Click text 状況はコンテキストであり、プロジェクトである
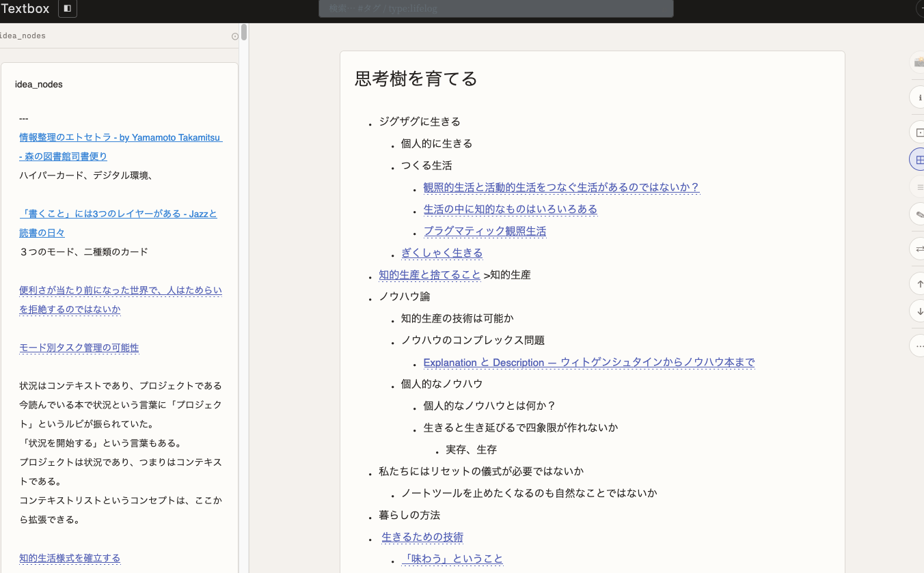The image size is (924, 573). (120, 386)
